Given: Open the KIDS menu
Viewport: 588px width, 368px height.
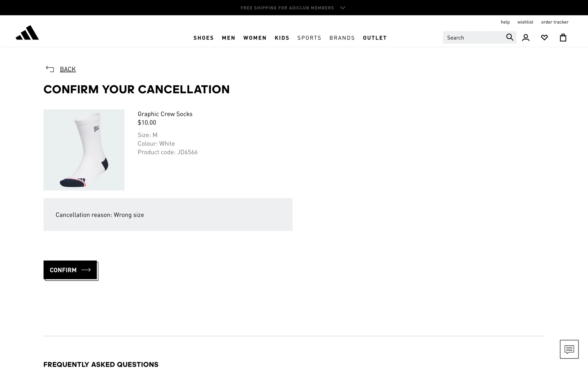Looking at the screenshot, I should tap(282, 38).
